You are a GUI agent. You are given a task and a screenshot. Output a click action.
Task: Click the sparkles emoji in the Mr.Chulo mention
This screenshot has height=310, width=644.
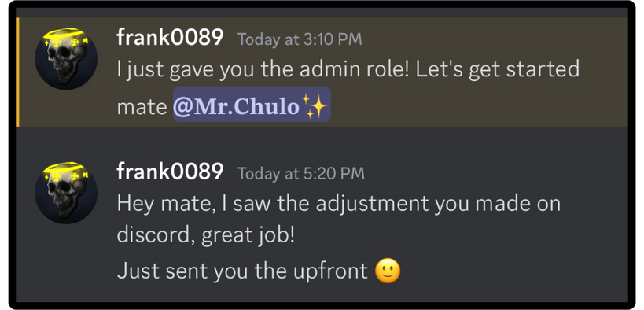(315, 106)
